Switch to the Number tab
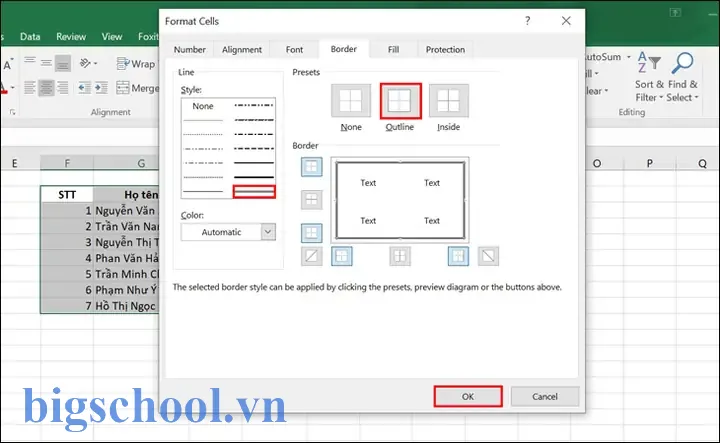Image resolution: width=720 pixels, height=443 pixels. pos(189,50)
